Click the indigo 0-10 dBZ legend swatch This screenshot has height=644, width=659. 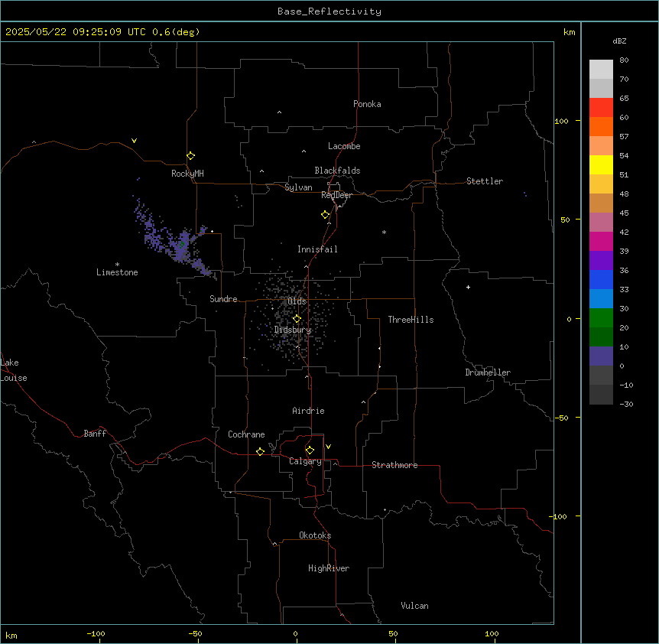click(601, 356)
